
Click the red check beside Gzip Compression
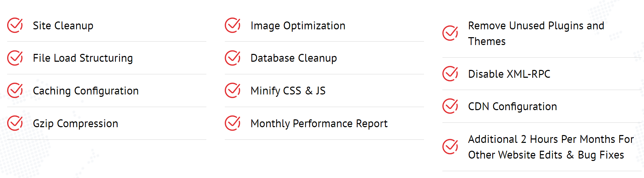coord(15,123)
